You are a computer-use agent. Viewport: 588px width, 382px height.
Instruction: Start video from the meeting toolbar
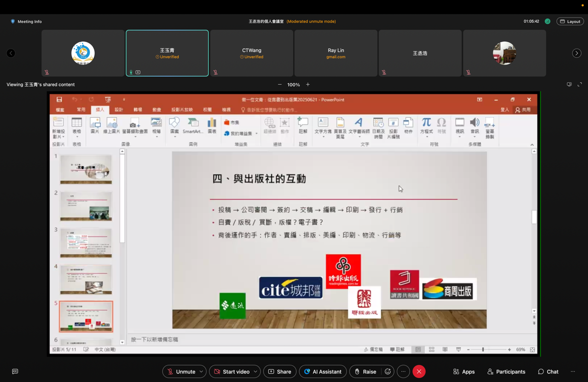(x=231, y=371)
